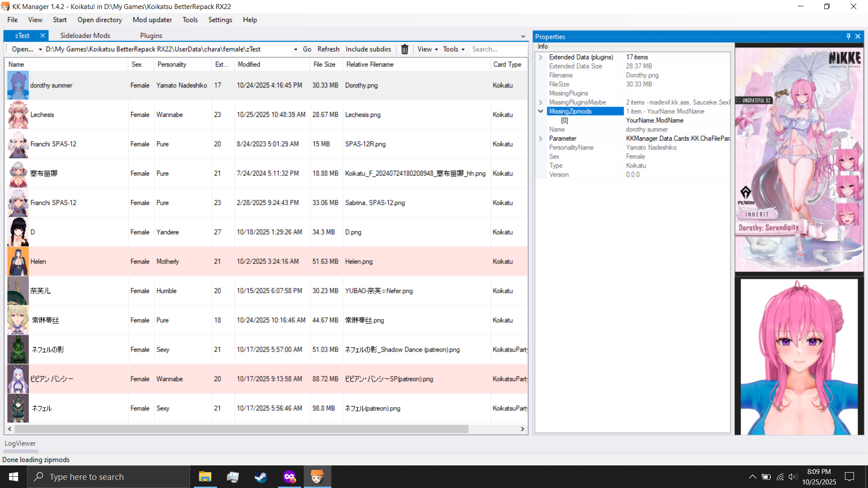Screen dimensions: 868x488
Task: Close the zTest tab with X icon
Action: tap(42, 35)
